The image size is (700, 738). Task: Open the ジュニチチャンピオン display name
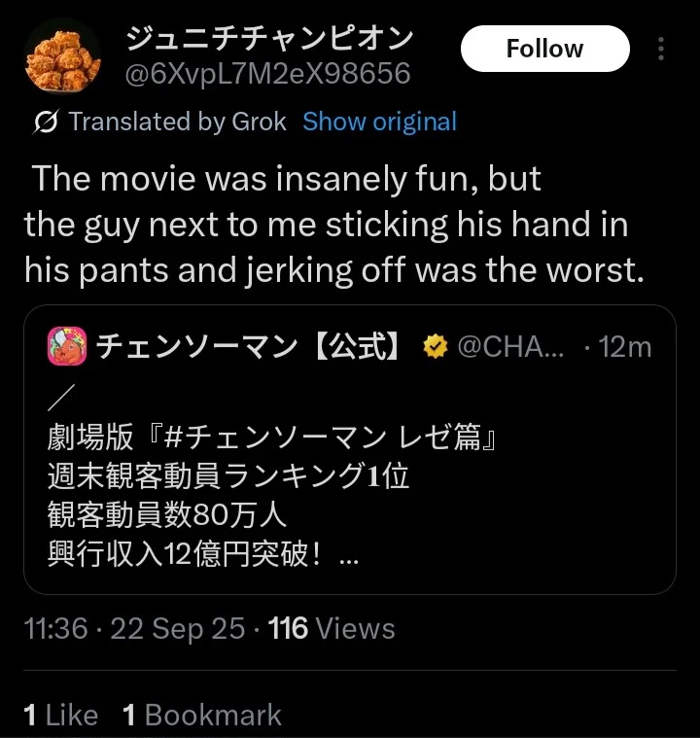click(269, 38)
